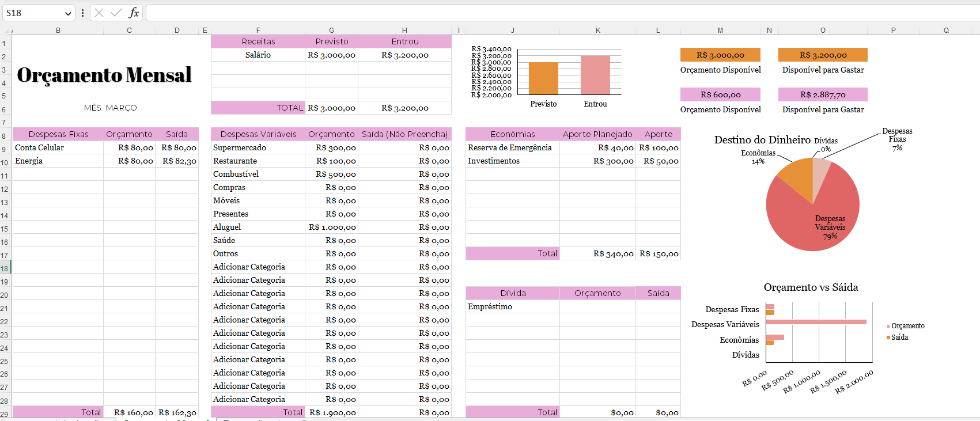
Task: Select the Presentes cell
Action: (x=258, y=214)
